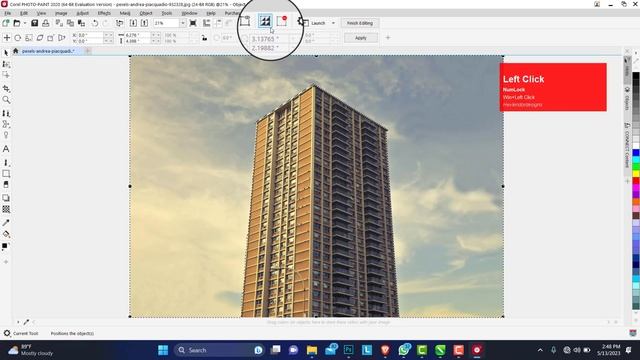The width and height of the screenshot is (640, 360).
Task: Open the Edit menu
Action: 24,13
